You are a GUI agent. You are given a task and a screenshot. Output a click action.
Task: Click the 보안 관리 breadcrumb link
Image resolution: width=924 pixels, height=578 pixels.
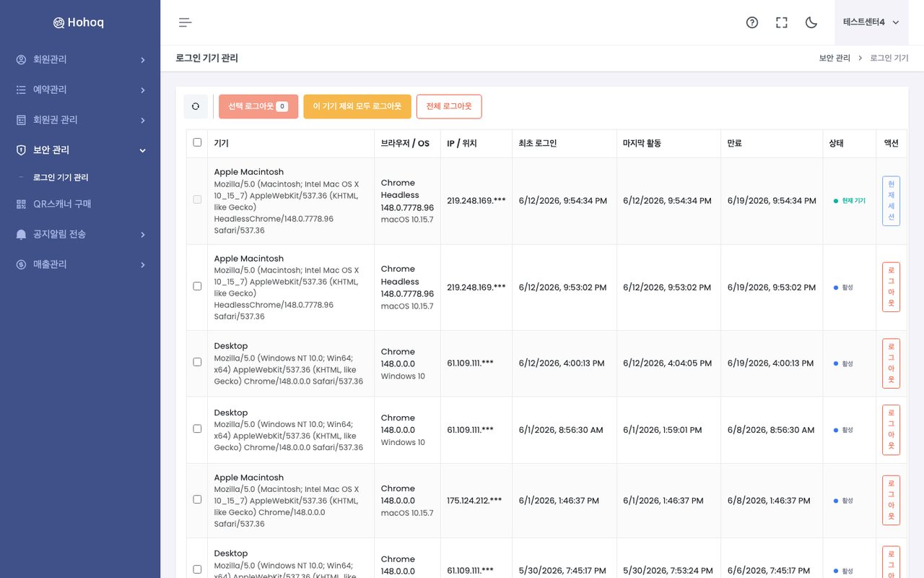tap(834, 58)
